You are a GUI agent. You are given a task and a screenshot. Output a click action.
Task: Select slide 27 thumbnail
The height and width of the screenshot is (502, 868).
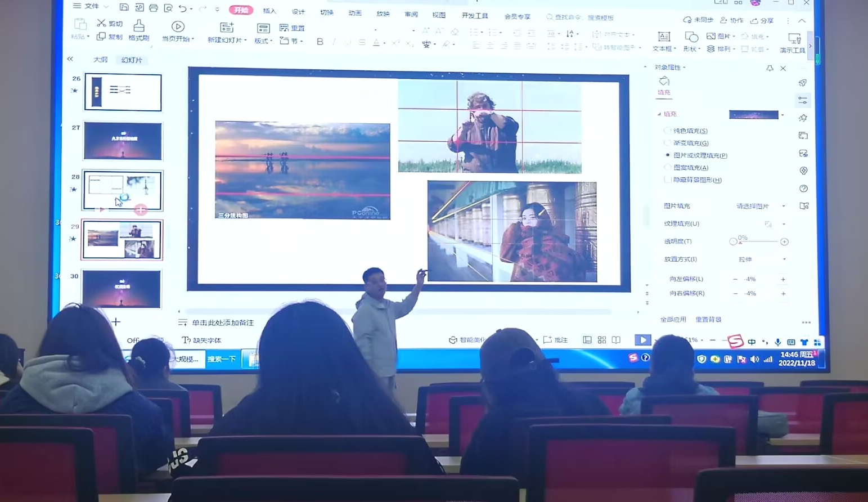pos(123,141)
